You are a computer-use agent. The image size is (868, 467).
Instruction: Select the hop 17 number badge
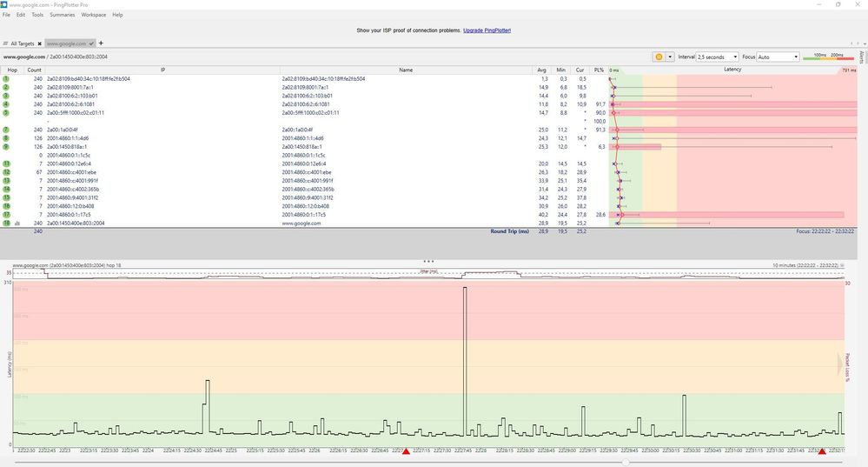pos(6,215)
